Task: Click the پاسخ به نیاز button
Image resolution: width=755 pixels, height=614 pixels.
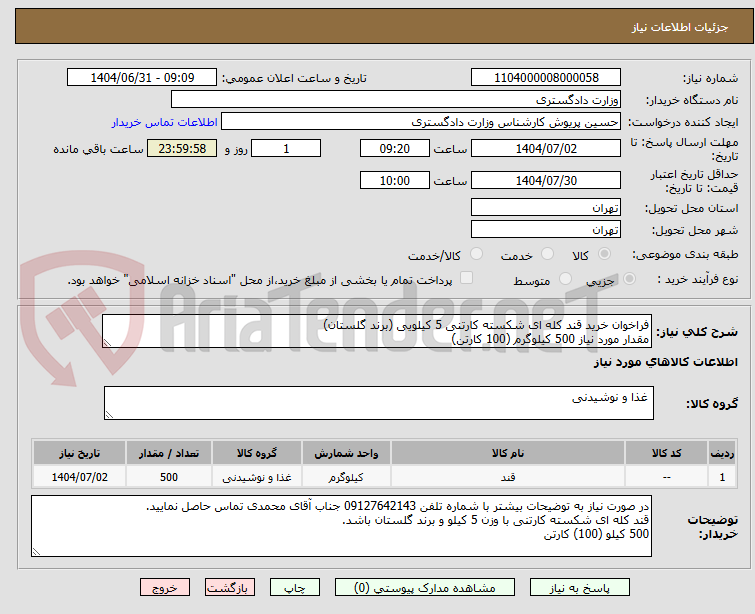Action: coord(580,588)
